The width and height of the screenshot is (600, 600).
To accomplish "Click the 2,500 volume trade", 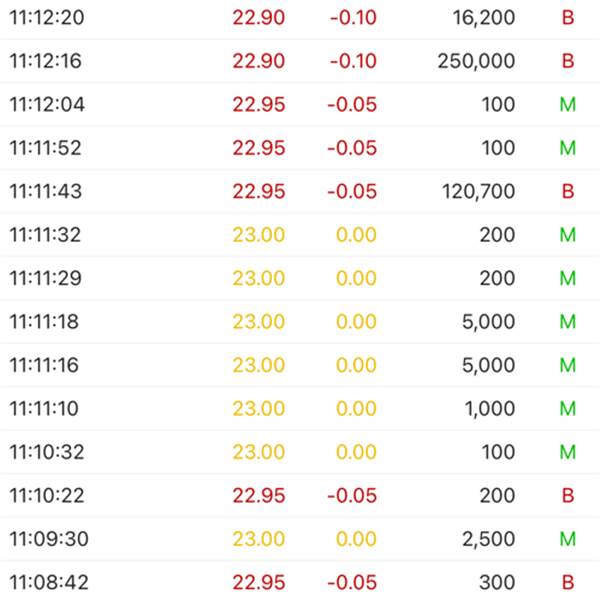I will pos(488,539).
